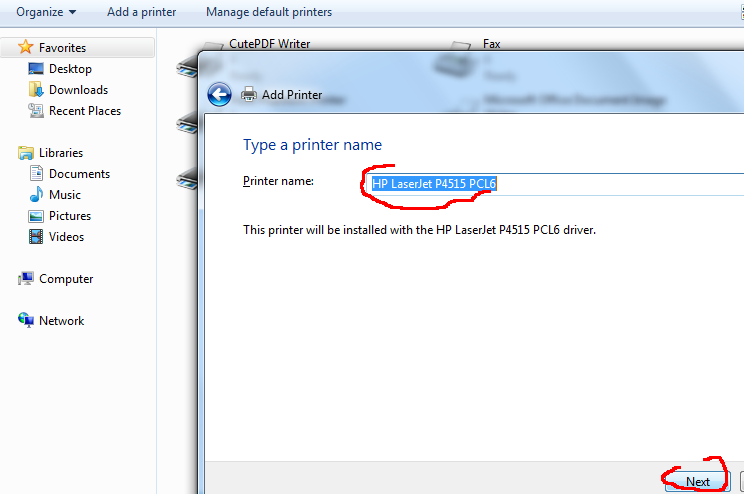
Task: Click the Libraries icon in navigation pane
Action: point(26,153)
